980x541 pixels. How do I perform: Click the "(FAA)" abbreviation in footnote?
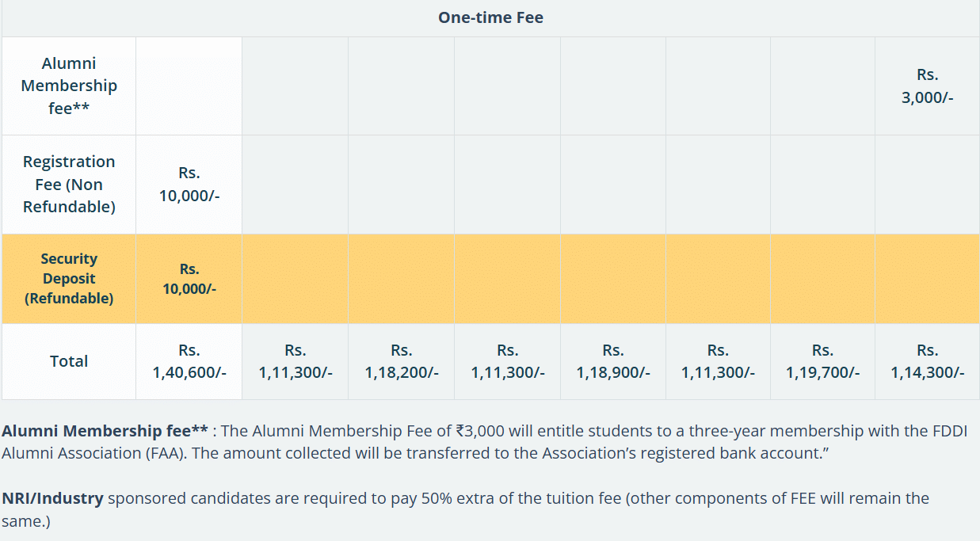(163, 454)
